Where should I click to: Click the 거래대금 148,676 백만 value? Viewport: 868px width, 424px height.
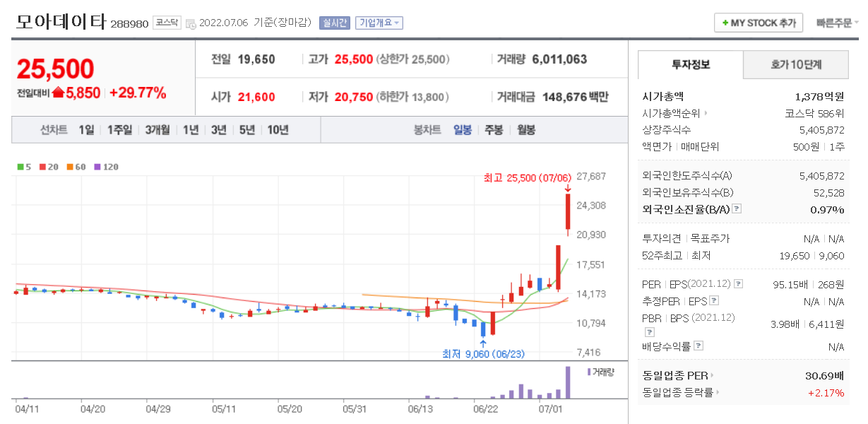pos(576,97)
